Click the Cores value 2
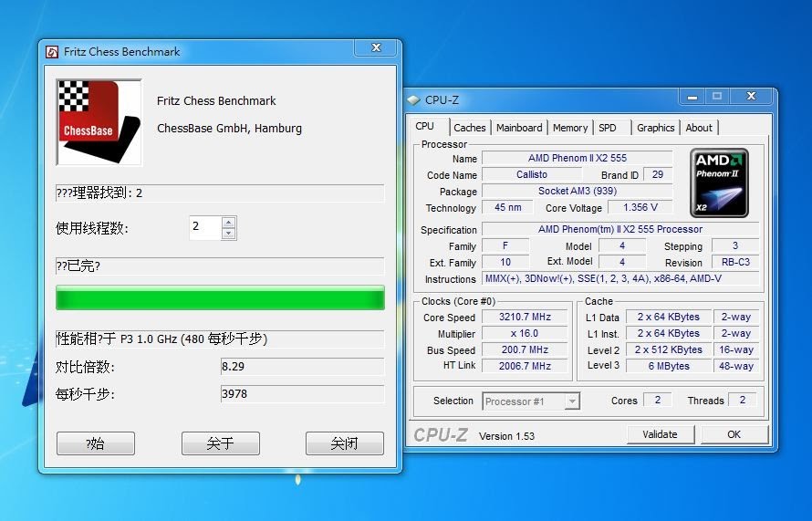Screen dimensions: 812x521 pyautogui.click(x=658, y=400)
